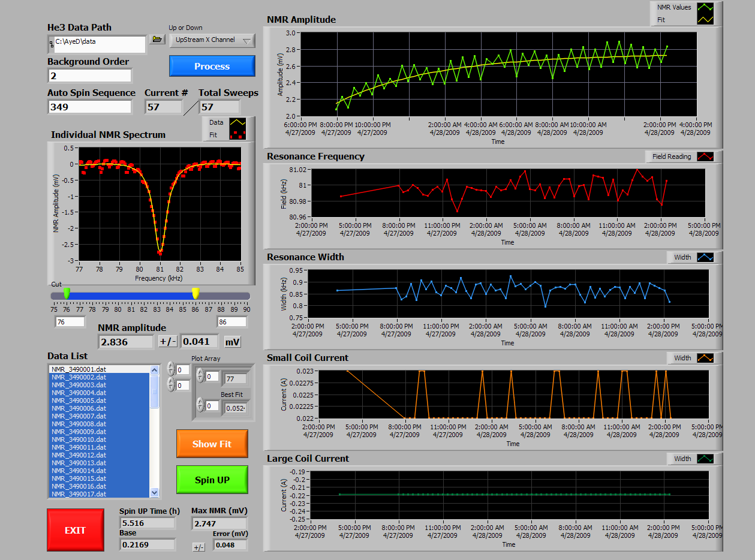
Task: Click the Max NMR value 2.747
Action: [219, 523]
